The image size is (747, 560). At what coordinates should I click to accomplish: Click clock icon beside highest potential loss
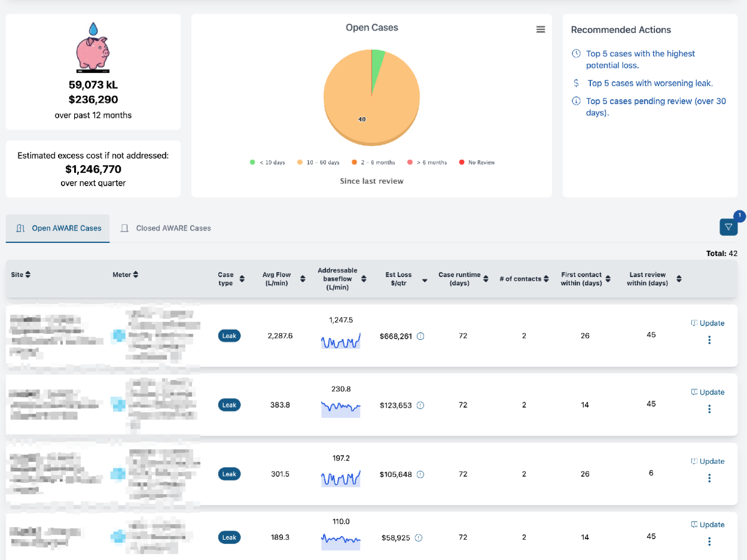click(x=576, y=53)
